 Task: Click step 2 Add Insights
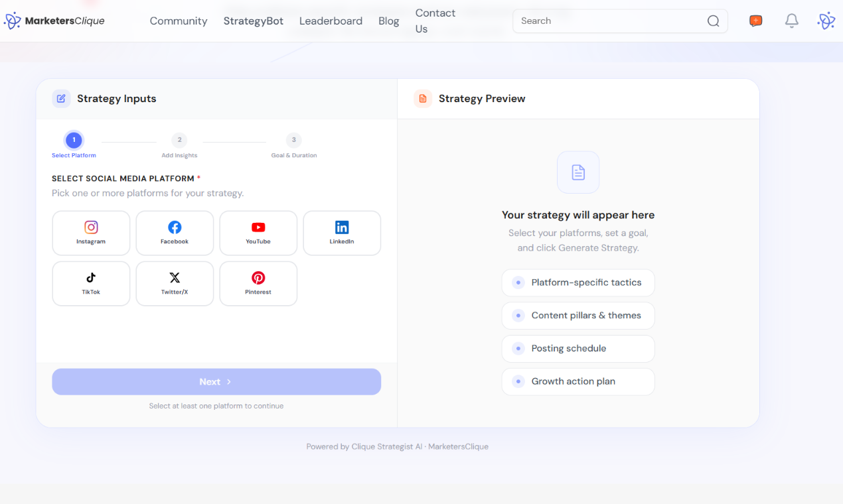pyautogui.click(x=179, y=140)
